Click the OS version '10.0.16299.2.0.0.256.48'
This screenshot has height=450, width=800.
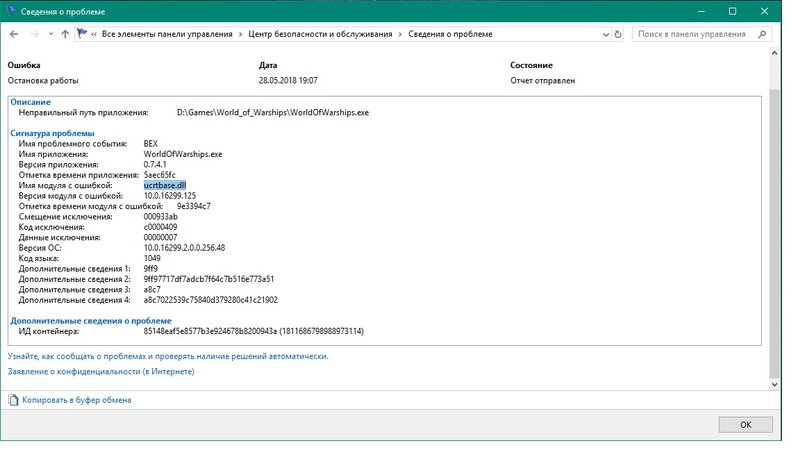click(184, 247)
